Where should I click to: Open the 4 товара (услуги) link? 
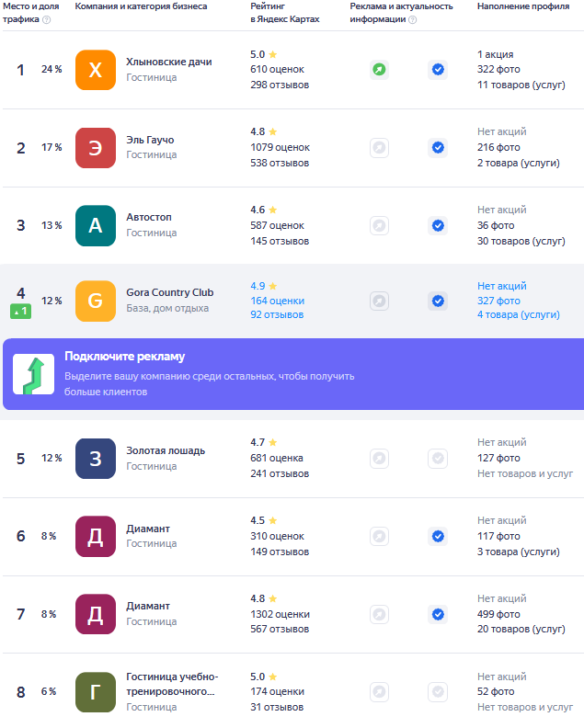pyautogui.click(x=519, y=314)
